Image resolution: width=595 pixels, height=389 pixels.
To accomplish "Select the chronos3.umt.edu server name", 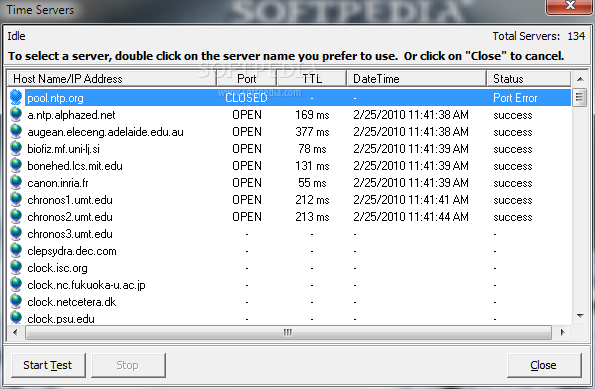I will click(70, 234).
